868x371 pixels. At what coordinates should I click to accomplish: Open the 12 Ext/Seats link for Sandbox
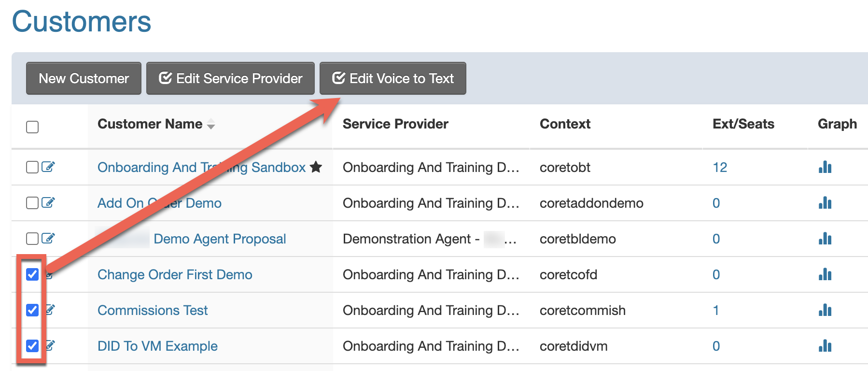pyautogui.click(x=720, y=167)
